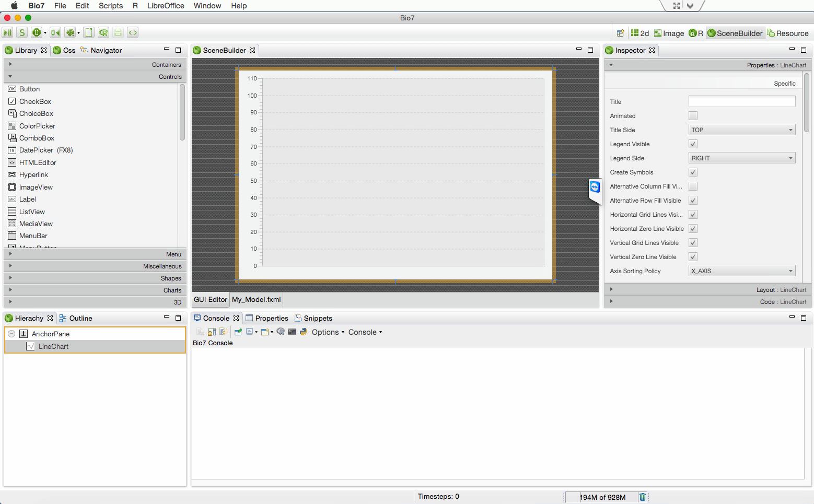Screen dimensions: 814x504
Task: Click the green code brackets toolbar icon
Action: [x=133, y=32]
